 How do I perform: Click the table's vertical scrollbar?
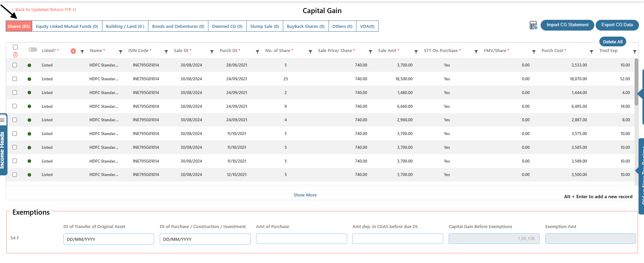(x=636, y=82)
